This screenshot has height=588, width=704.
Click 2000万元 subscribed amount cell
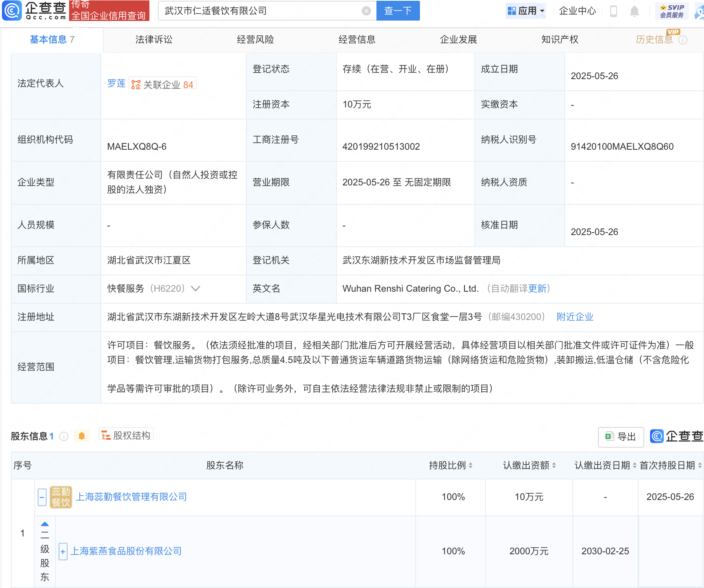click(x=529, y=551)
